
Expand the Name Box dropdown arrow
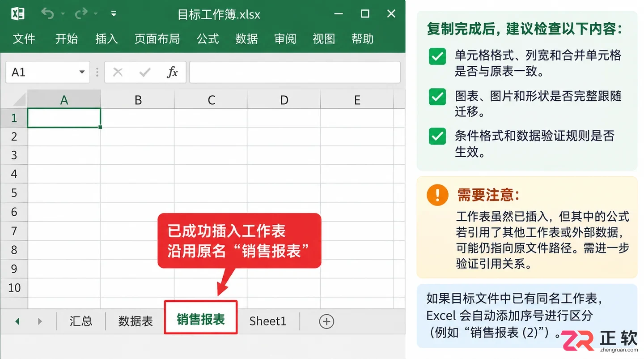pyautogui.click(x=82, y=72)
